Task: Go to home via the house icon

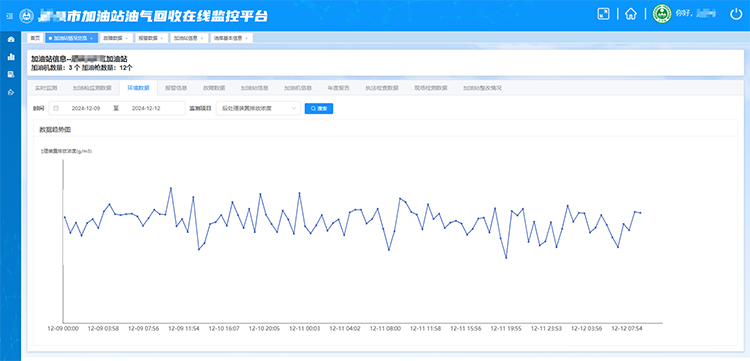Action: coord(631,14)
